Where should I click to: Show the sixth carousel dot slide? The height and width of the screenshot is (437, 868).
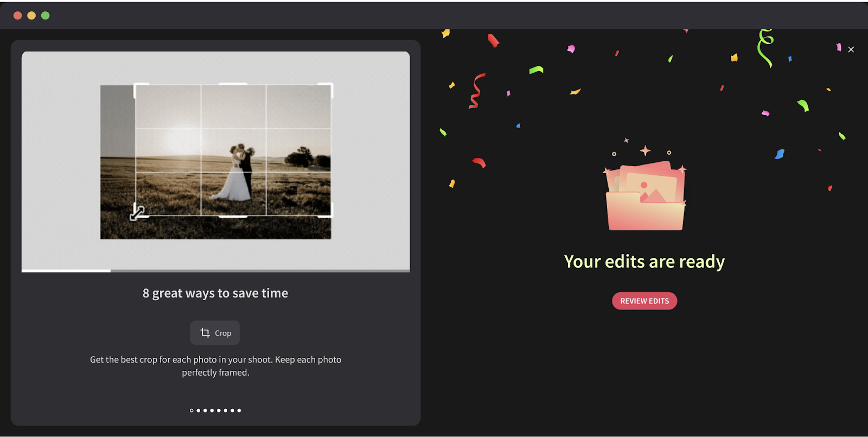coord(226,410)
